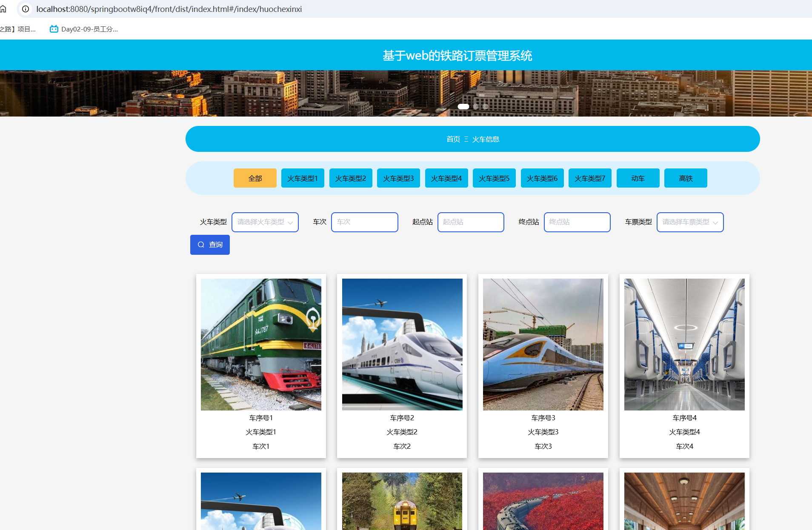This screenshot has height=530, width=812.
Task: Focus the 起点站 input field
Action: 471,222
